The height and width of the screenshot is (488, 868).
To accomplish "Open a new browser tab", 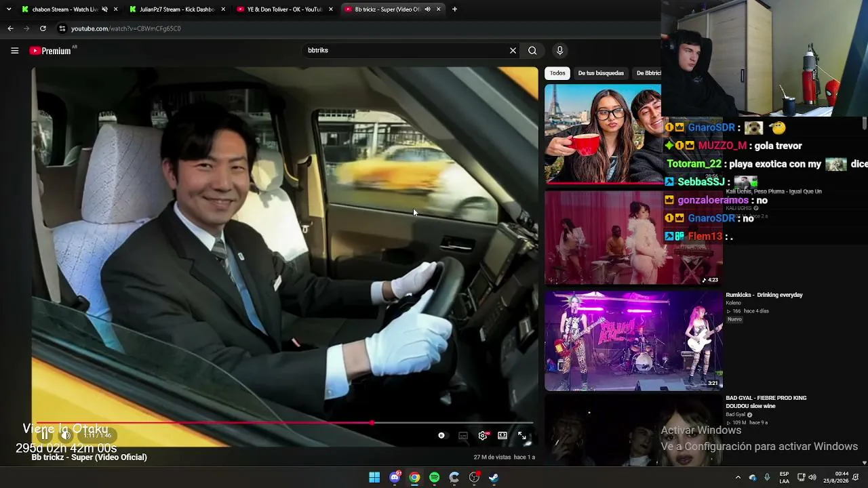I will [x=454, y=9].
